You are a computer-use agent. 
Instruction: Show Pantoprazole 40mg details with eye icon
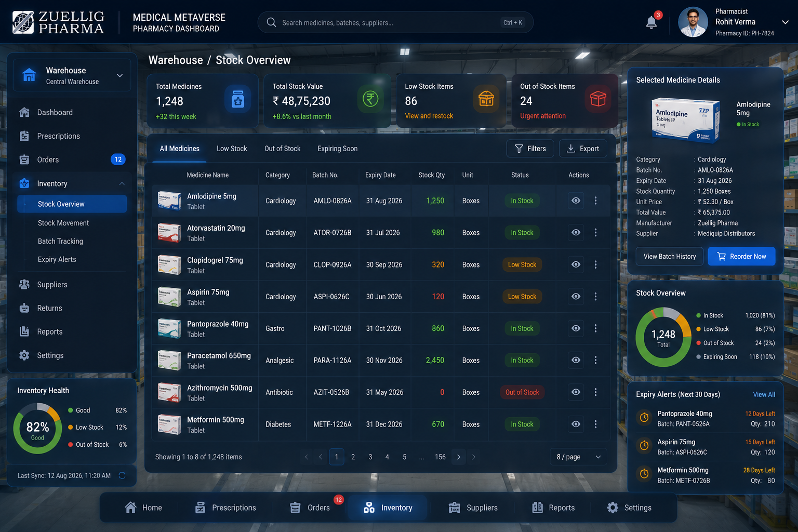[576, 328]
